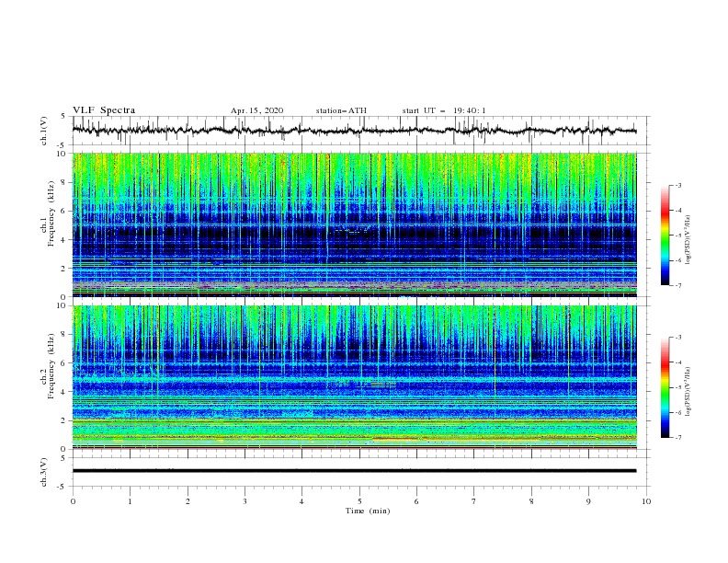
Task: Click the '-7' label on lower color bar
Action: (x=677, y=437)
